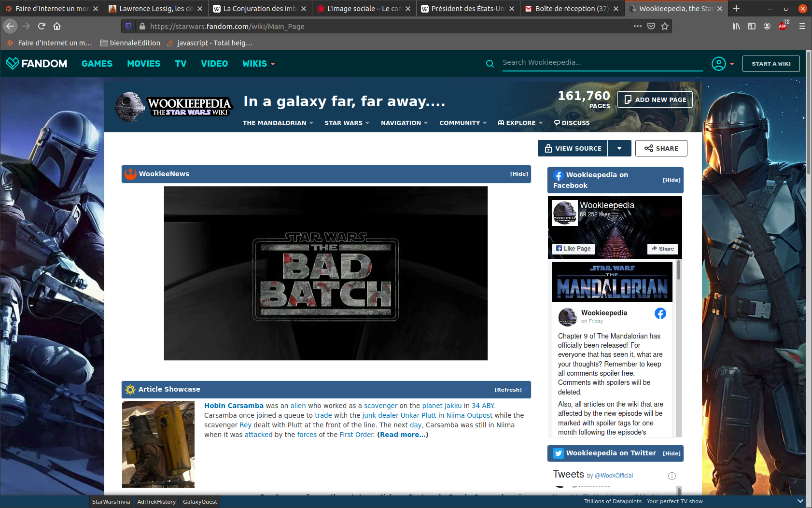Switch to 'Boîte de réception (37)' tab
The image size is (812, 508).
pos(572,9)
